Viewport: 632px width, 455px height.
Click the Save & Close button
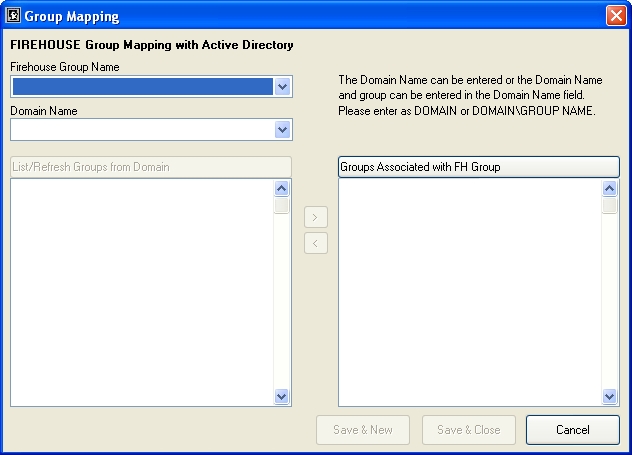[x=469, y=430]
